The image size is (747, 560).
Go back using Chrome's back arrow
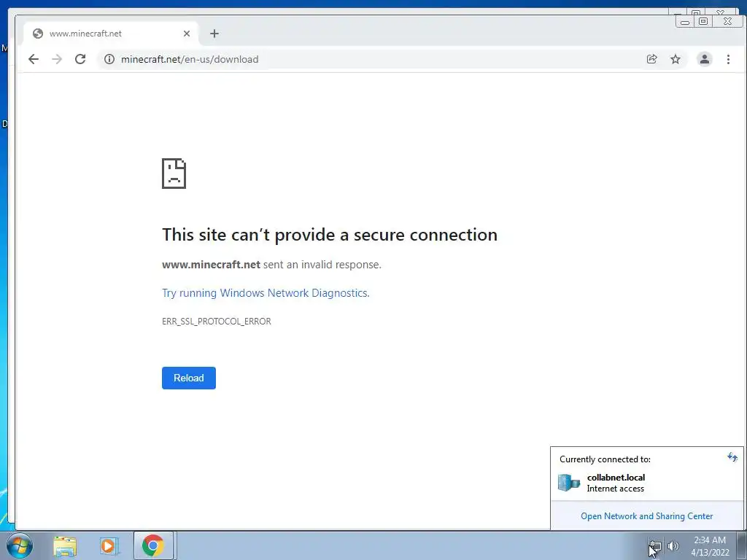[34, 59]
